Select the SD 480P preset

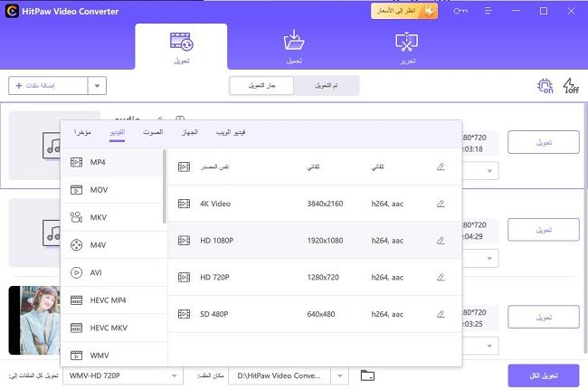tap(315, 314)
